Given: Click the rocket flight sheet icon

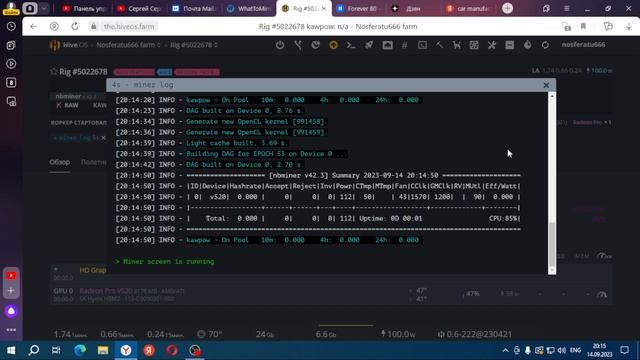Looking at the screenshot, I should point(369,45).
